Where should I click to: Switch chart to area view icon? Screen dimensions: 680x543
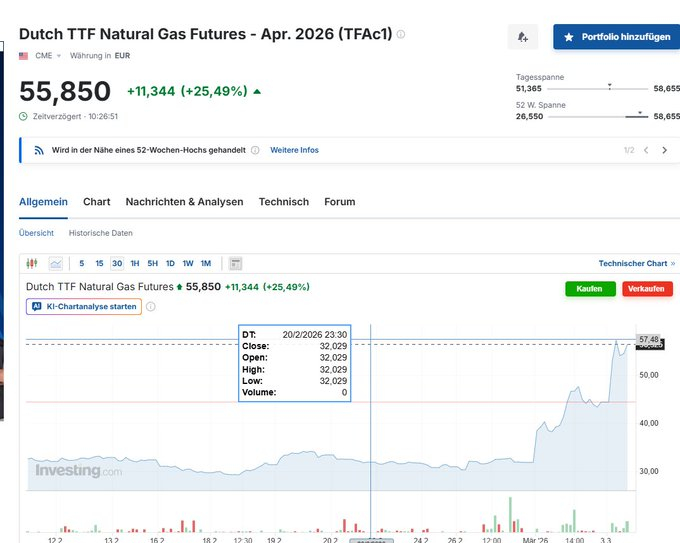[x=55, y=263]
